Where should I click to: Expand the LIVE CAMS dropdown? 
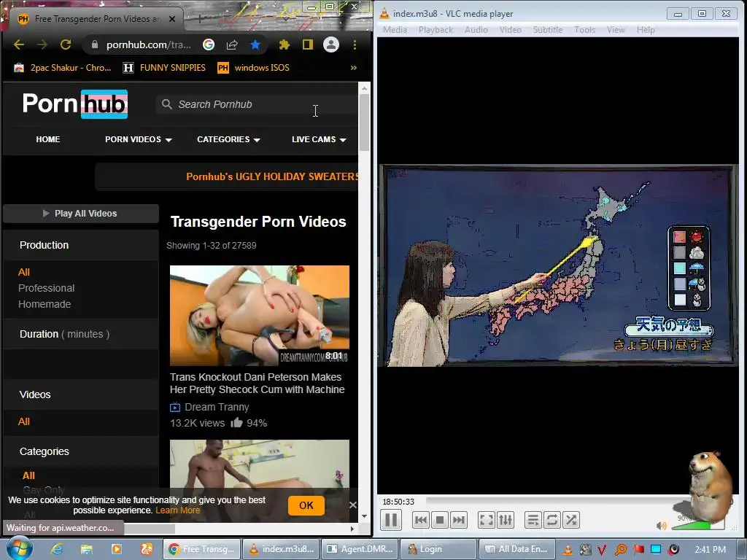(319, 139)
